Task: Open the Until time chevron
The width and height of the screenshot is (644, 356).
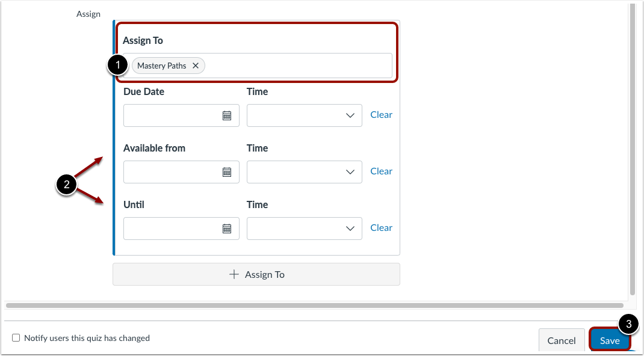Action: pos(350,228)
